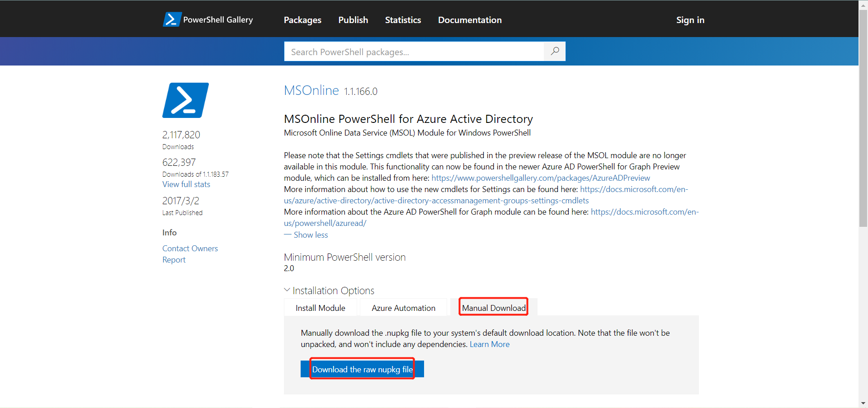Click the 2017/3/2 last published date
Viewport: 868px width, 408px height.
181,201
